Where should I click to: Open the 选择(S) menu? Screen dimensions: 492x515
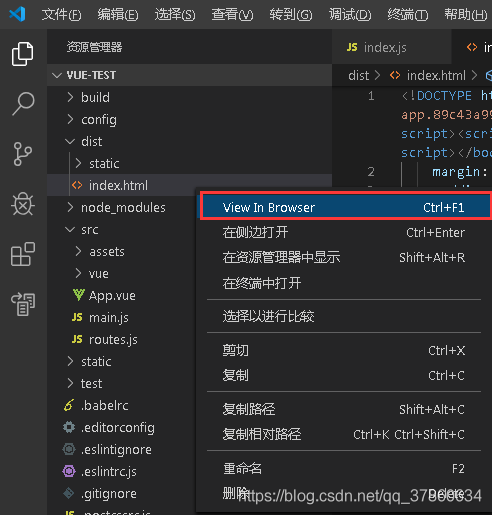coord(175,15)
